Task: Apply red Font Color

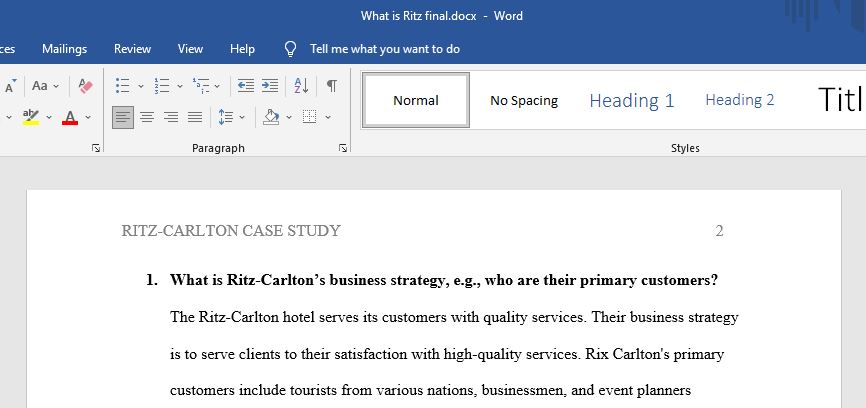Action: [70, 117]
